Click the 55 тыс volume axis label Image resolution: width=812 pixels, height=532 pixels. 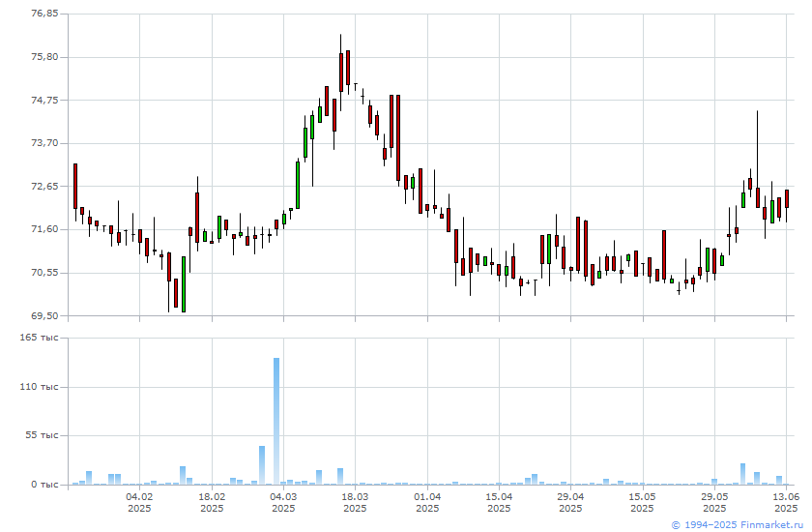[x=42, y=434]
